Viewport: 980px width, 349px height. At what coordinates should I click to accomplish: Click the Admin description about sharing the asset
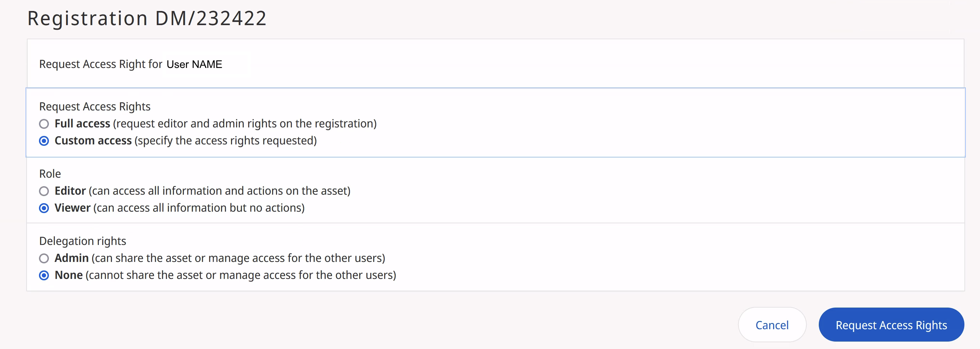(x=238, y=258)
